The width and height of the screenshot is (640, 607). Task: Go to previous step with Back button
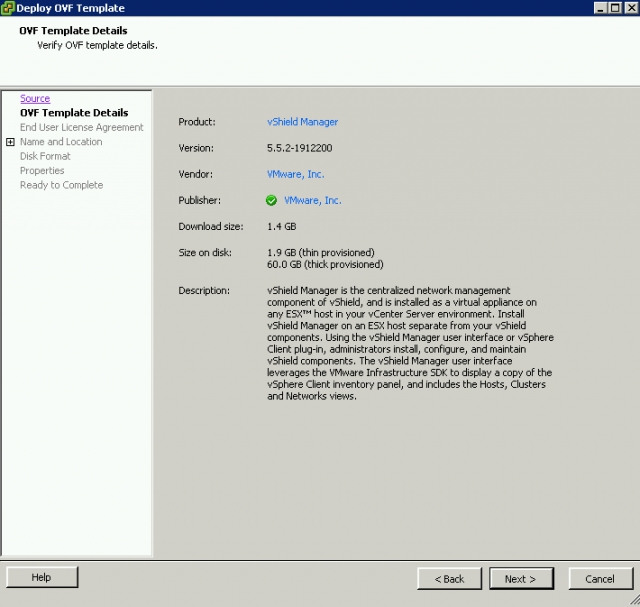(x=449, y=578)
